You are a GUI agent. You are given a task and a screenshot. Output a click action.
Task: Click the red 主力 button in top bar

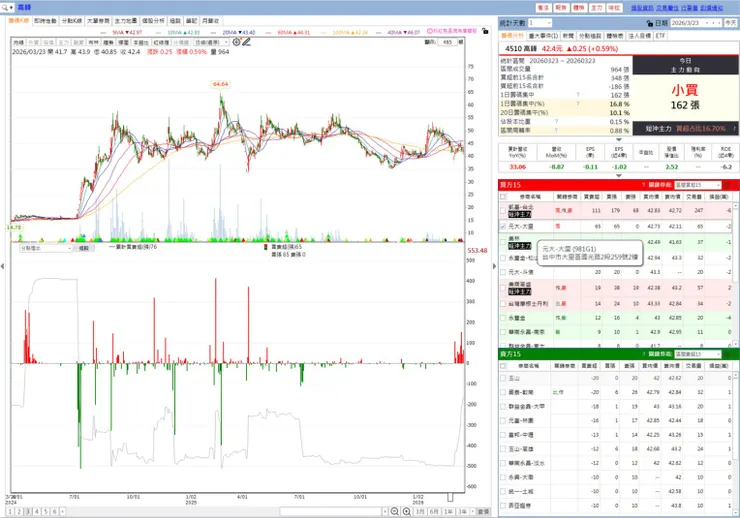(597, 8)
